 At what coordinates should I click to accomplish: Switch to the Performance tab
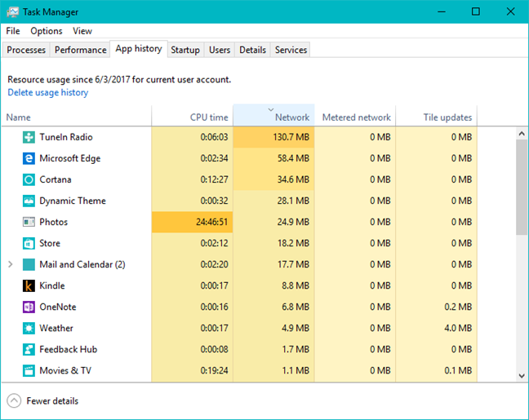[x=80, y=50]
